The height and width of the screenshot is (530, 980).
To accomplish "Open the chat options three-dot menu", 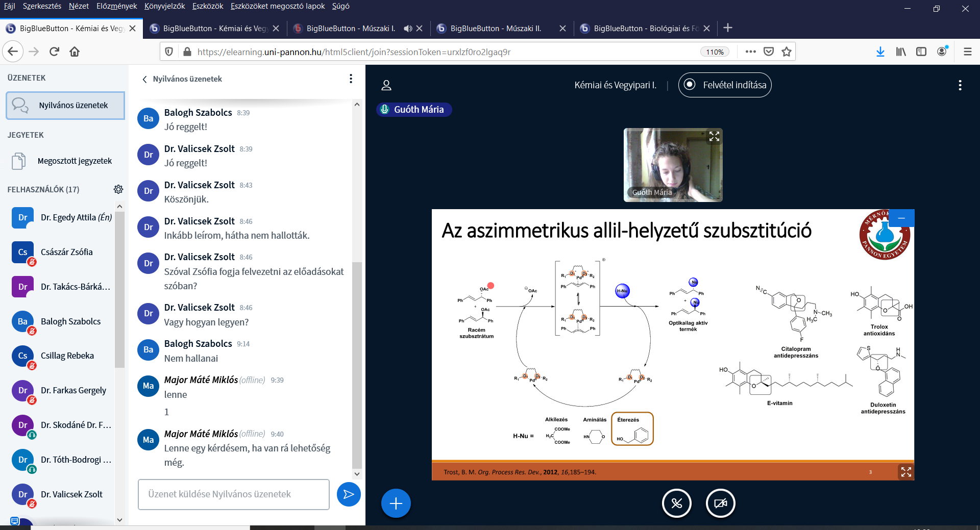I will click(x=351, y=79).
